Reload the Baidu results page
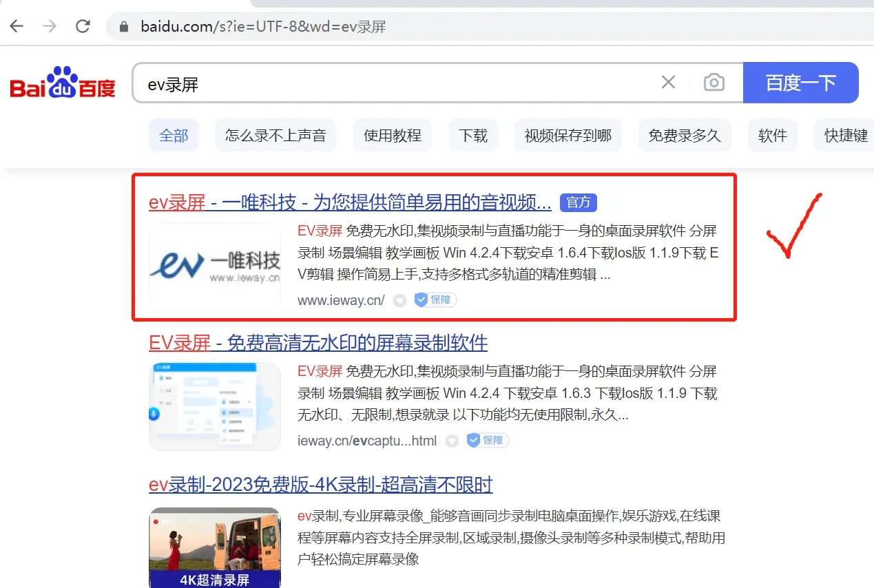This screenshot has width=874, height=588. tap(83, 27)
